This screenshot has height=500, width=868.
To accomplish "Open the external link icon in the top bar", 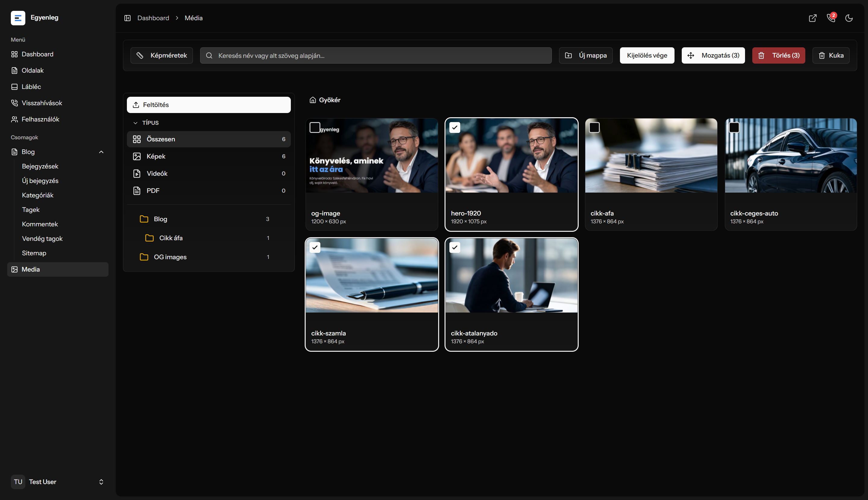I will (x=812, y=18).
